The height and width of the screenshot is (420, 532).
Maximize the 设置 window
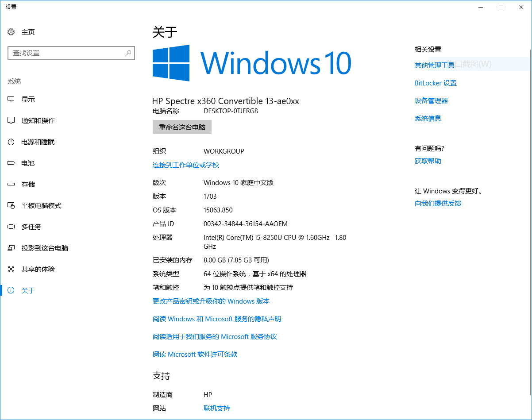click(501, 7)
